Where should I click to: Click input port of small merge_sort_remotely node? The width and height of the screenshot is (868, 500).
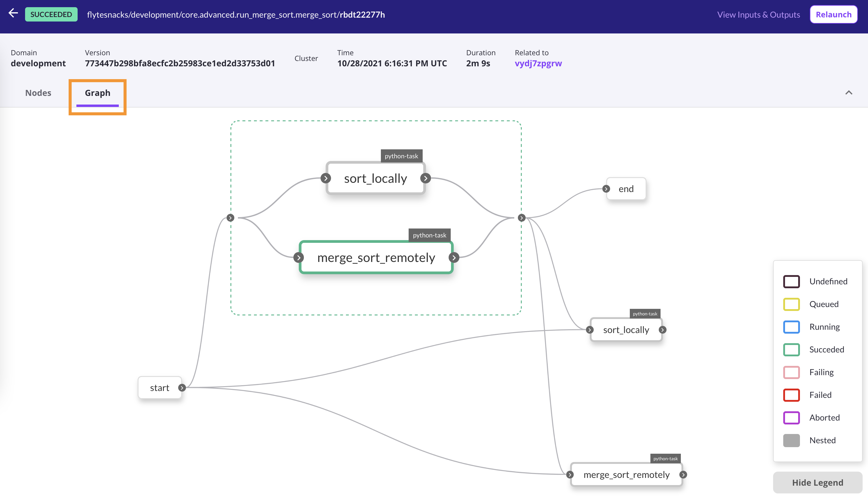570,475
